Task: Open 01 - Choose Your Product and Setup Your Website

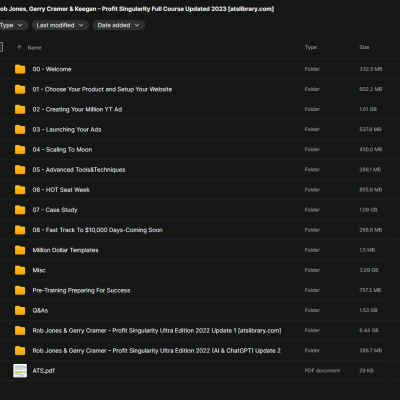Action: click(x=102, y=89)
